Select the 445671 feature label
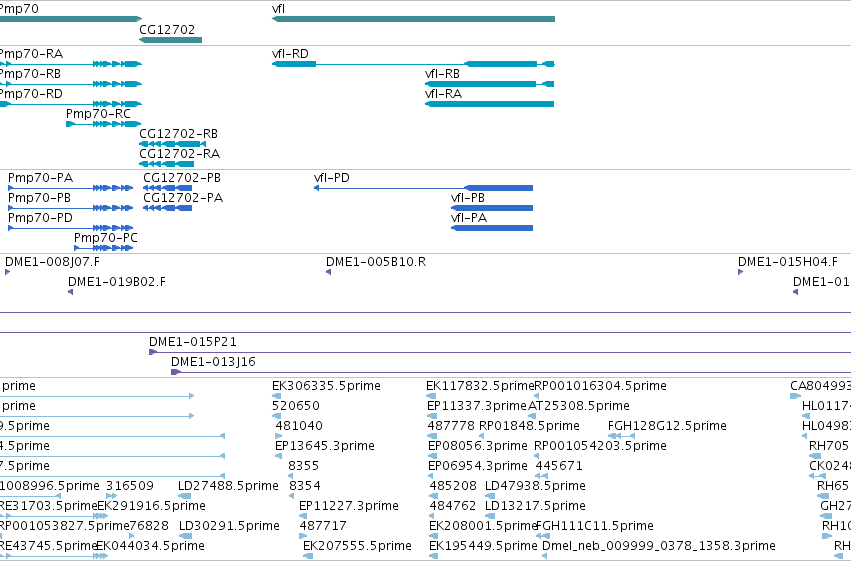This screenshot has width=851, height=561. point(559,466)
